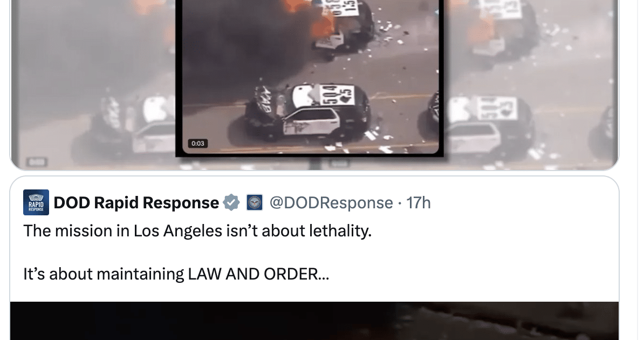Click text "It's about maintaining LAW AND ORDER..."
This screenshot has width=644, height=340.
(x=176, y=274)
